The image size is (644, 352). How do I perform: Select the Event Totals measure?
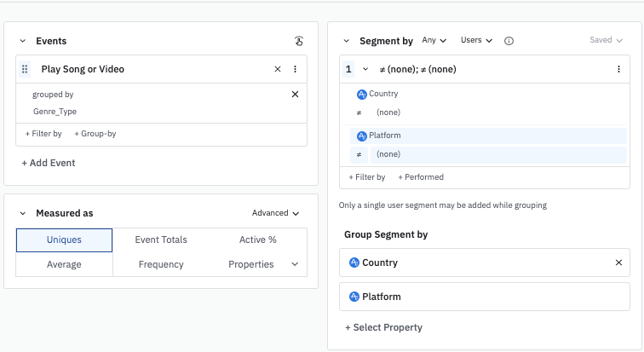161,239
